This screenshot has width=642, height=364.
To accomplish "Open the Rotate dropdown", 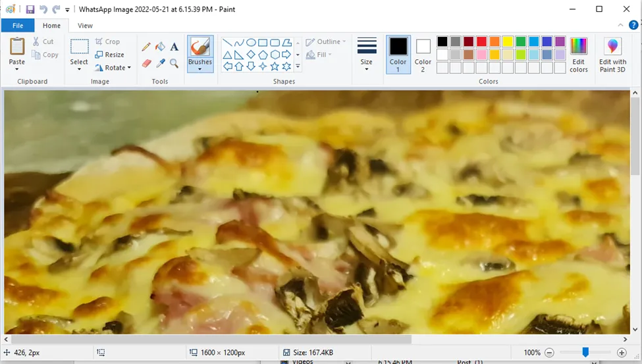I will coord(113,68).
